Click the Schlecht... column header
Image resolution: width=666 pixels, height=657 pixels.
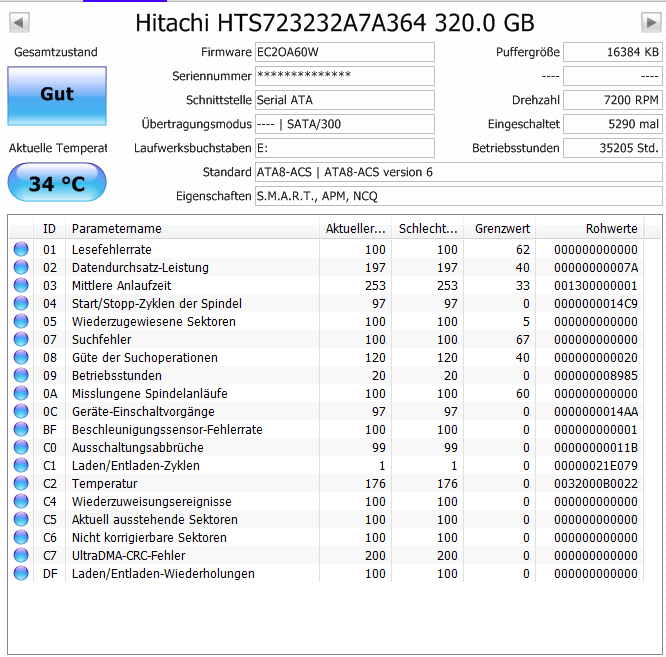[x=428, y=228]
